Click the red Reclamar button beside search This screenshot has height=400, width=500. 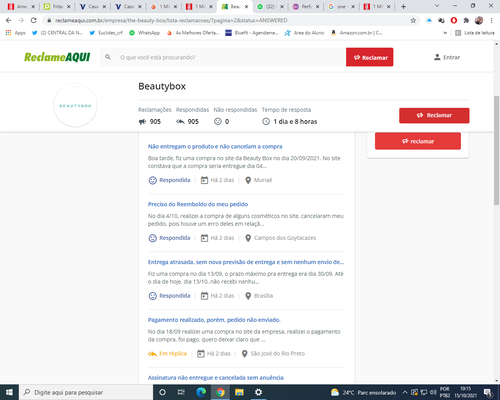pyautogui.click(x=370, y=57)
